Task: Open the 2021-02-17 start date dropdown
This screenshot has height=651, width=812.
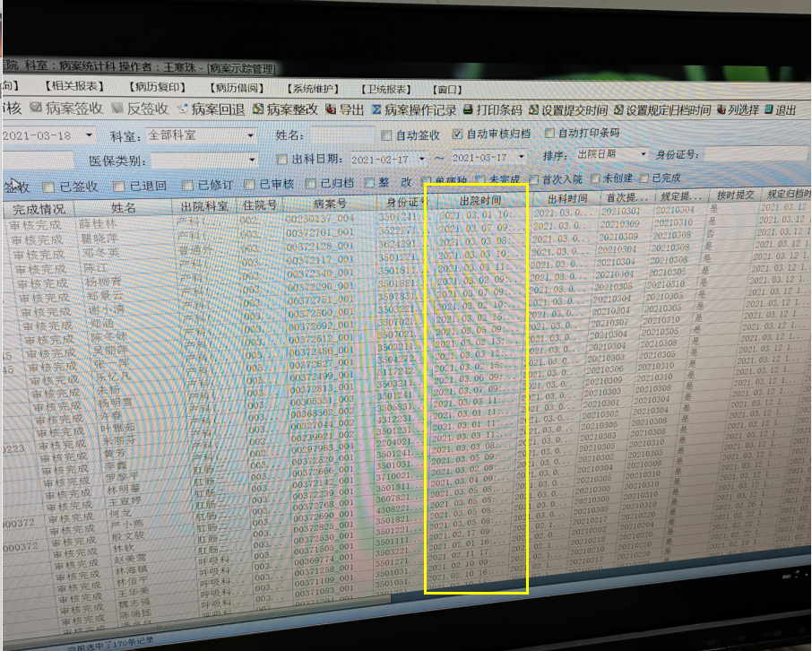Action: pos(422,158)
